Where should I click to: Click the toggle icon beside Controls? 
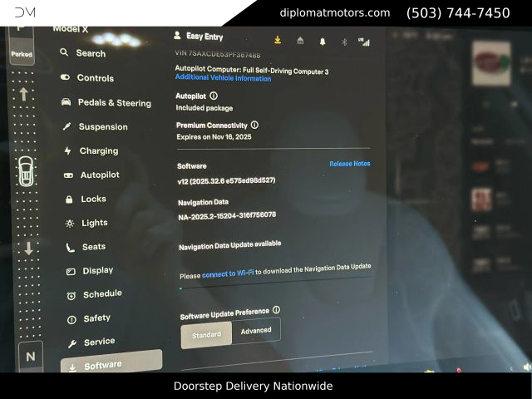pos(65,77)
